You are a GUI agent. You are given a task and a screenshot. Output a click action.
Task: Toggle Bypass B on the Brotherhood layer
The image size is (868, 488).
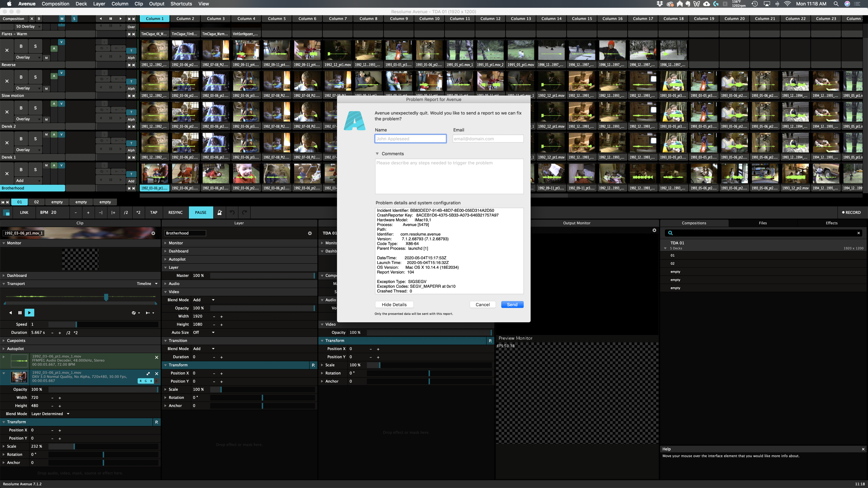(x=21, y=170)
